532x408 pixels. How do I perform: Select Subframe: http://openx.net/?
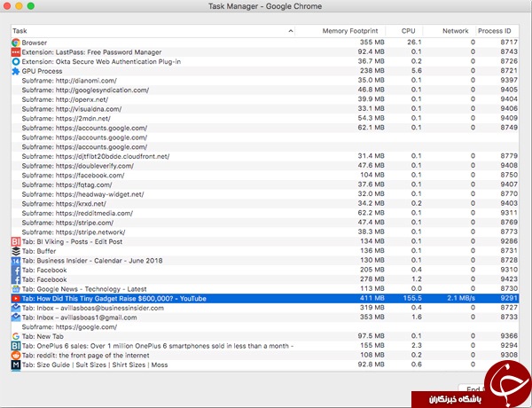click(264, 100)
